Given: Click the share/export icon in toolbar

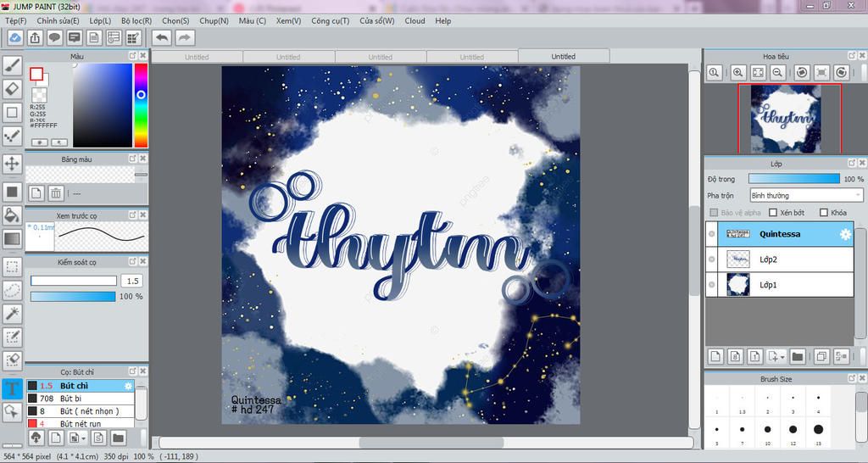Looking at the screenshot, I should 35,37.
